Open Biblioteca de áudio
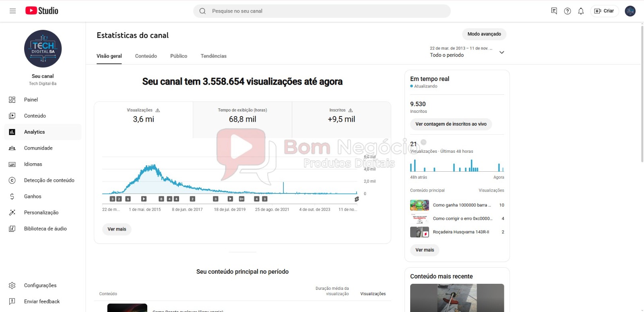The height and width of the screenshot is (312, 644). 45,229
